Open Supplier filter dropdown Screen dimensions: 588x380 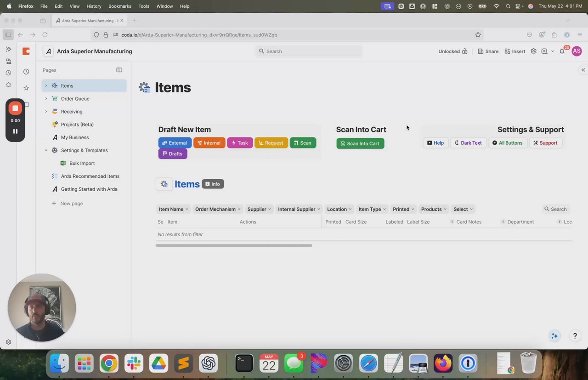click(x=259, y=209)
